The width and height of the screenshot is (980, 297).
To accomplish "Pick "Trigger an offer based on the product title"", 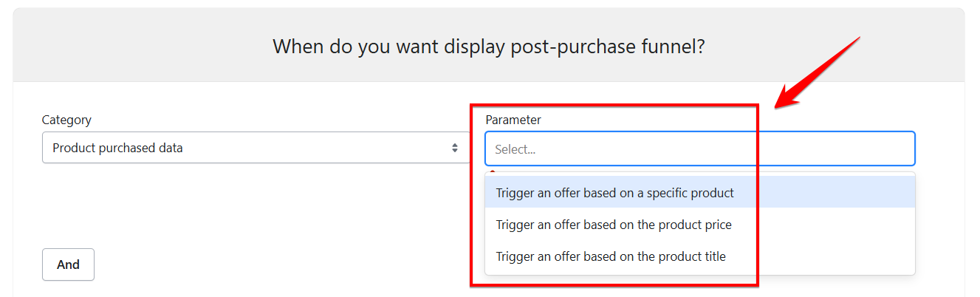I will click(610, 256).
